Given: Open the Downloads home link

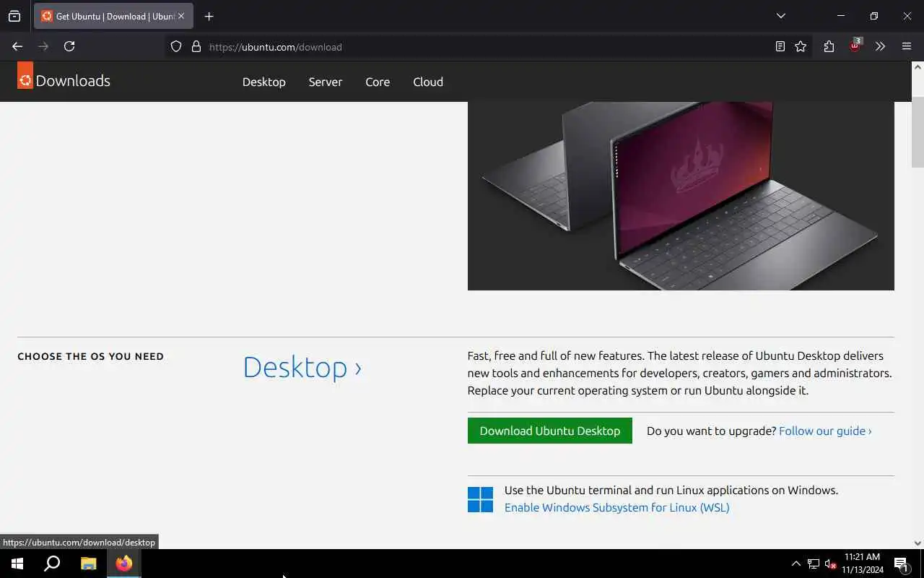Looking at the screenshot, I should [x=73, y=81].
